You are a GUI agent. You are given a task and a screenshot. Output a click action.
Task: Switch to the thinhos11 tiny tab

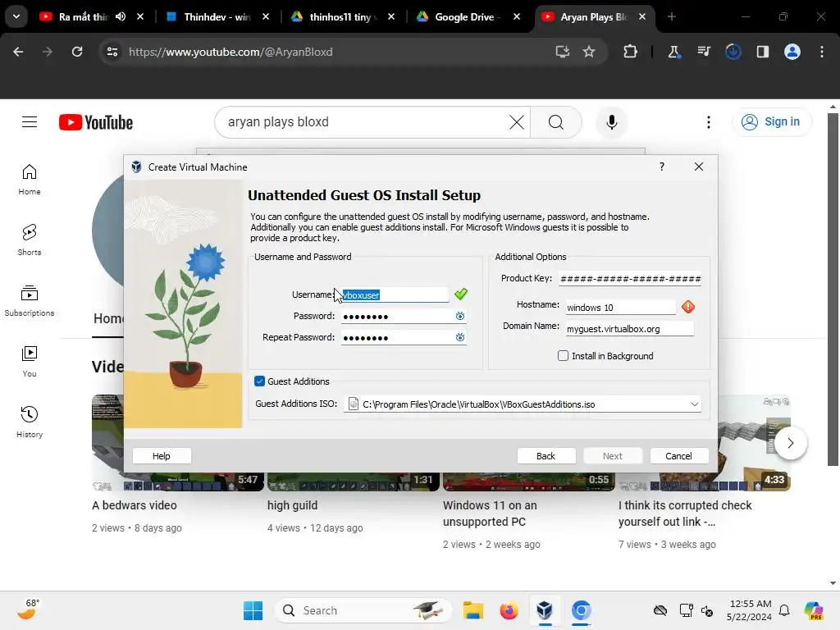coord(344,17)
